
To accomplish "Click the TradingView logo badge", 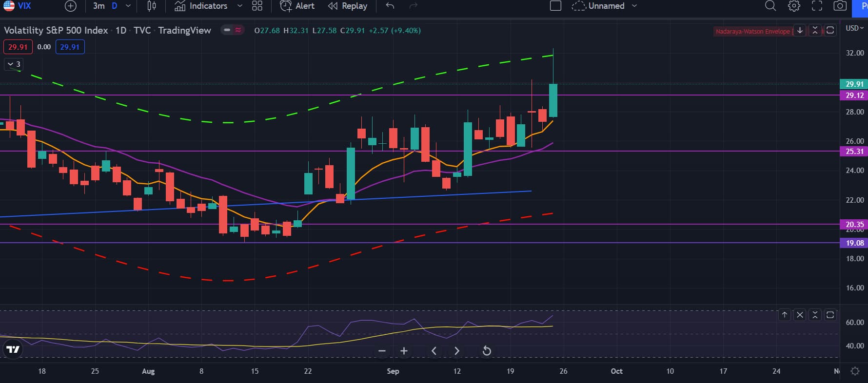I will [13, 349].
